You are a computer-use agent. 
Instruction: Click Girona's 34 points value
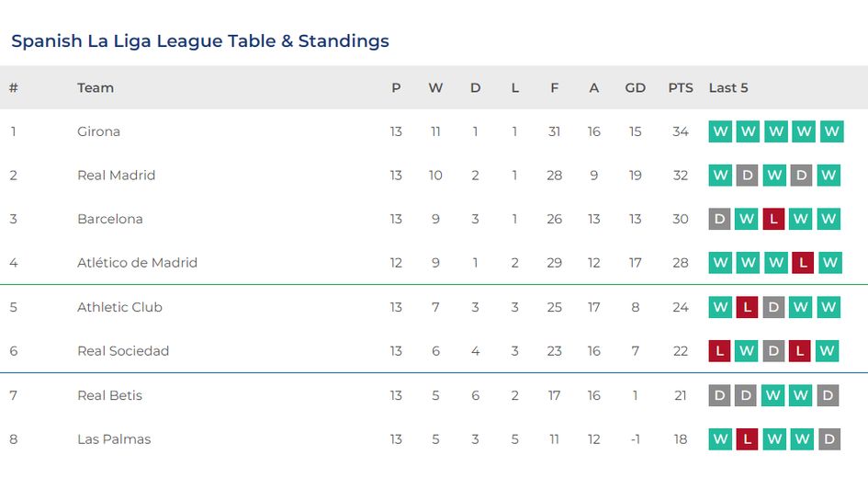point(680,131)
